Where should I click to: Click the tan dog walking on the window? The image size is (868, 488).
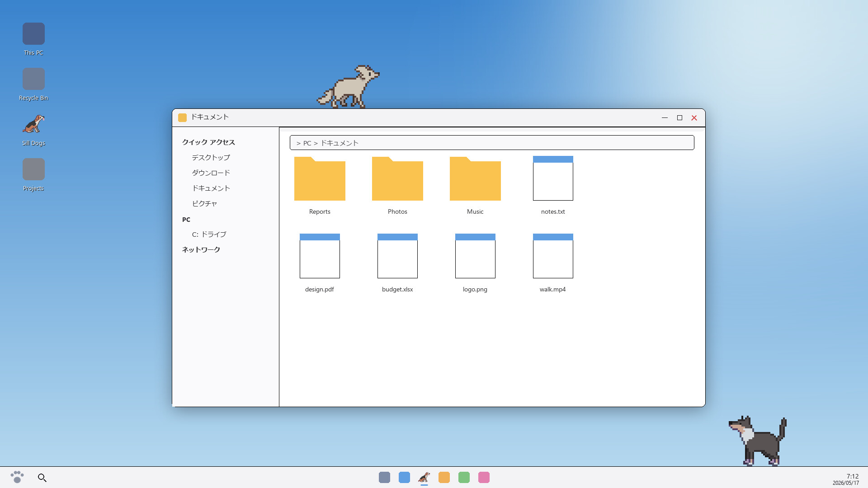(348, 87)
